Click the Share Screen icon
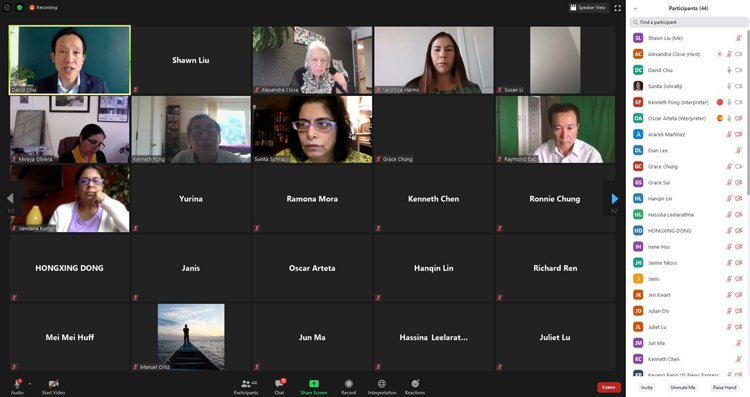 (314, 384)
